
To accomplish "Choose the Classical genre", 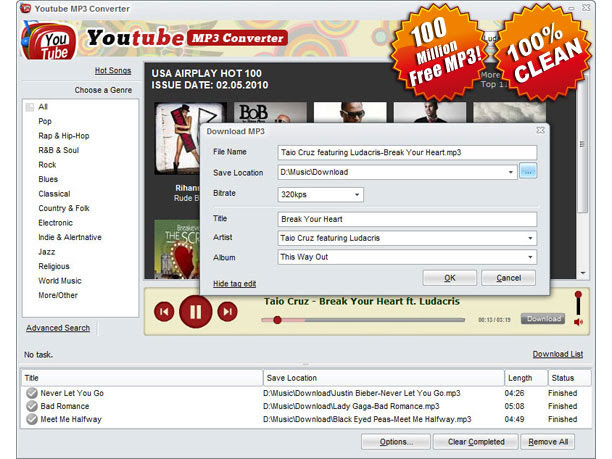I will tap(54, 194).
